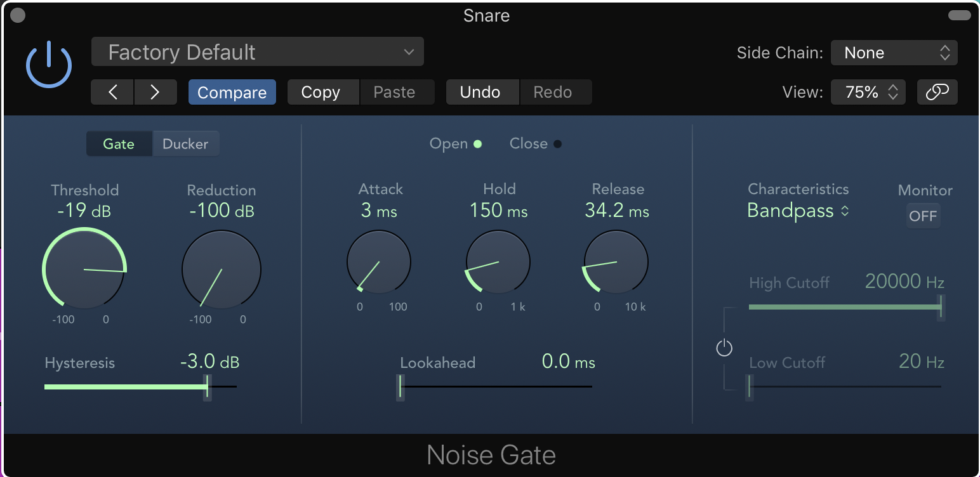Click the Low Cutoff slider handle
This screenshot has height=477, width=980.
point(750,386)
